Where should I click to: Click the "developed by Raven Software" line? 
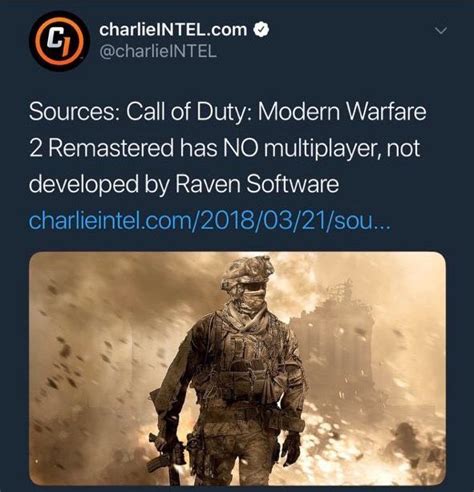(x=184, y=185)
